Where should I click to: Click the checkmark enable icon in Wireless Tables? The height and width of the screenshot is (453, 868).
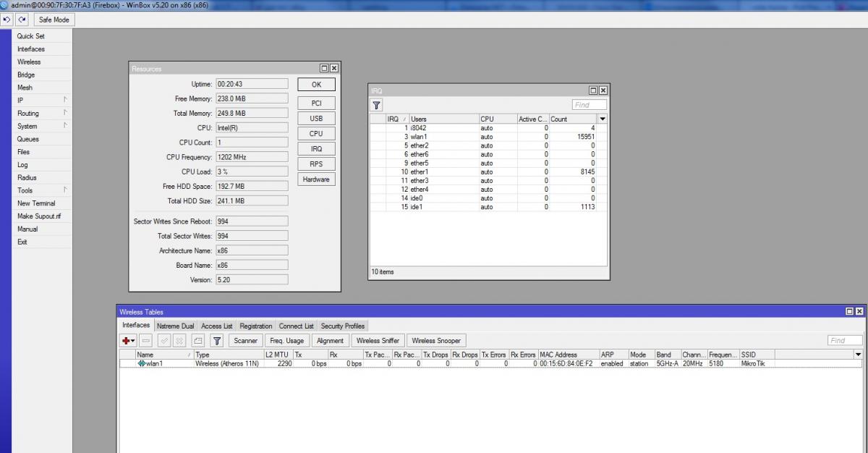[x=164, y=340]
